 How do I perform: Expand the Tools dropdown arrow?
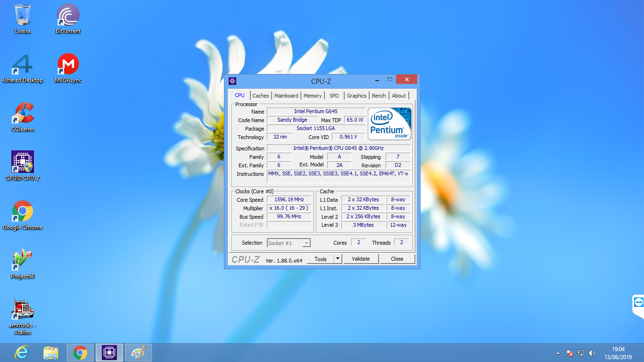coord(338,259)
